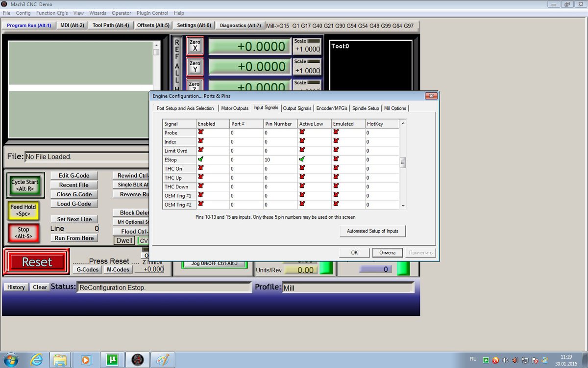
Task: Click Feed Hold button
Action: (24, 210)
